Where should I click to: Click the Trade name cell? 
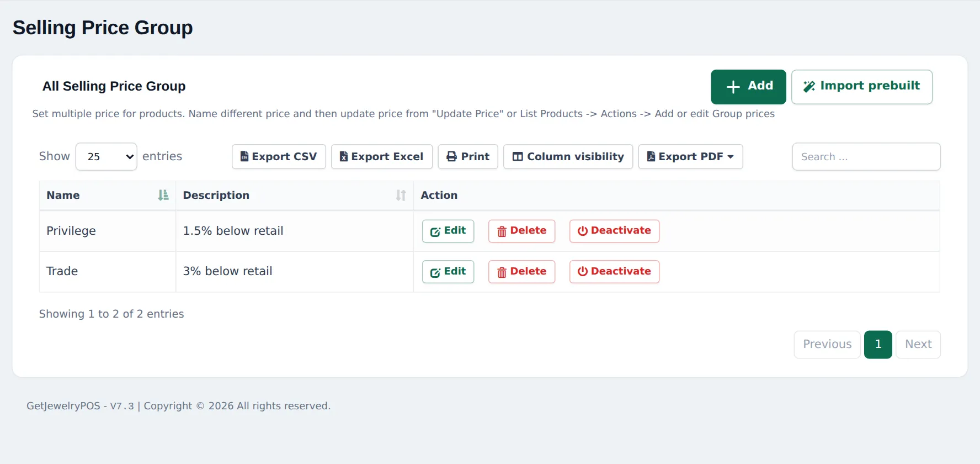(x=108, y=272)
